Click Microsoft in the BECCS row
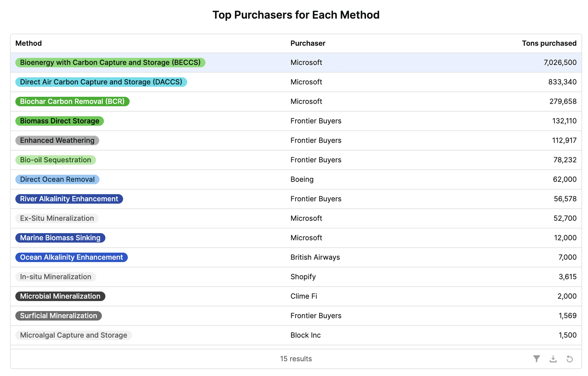588x376 pixels. point(306,62)
